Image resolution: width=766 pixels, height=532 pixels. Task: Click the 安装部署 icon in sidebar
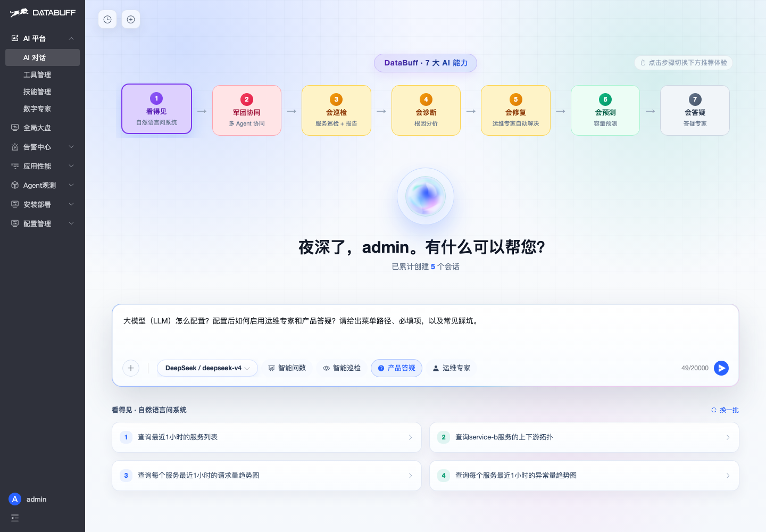15,204
